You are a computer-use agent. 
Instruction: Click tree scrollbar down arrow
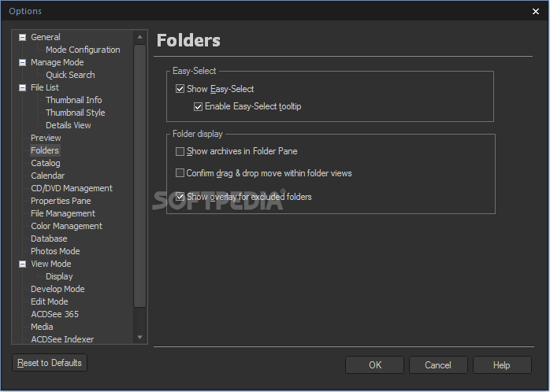pos(139,338)
